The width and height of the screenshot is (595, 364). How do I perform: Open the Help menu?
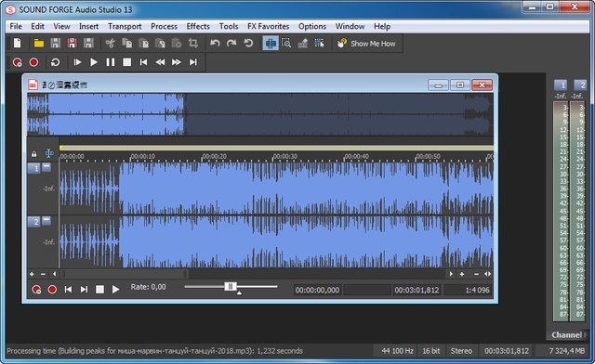point(382,26)
